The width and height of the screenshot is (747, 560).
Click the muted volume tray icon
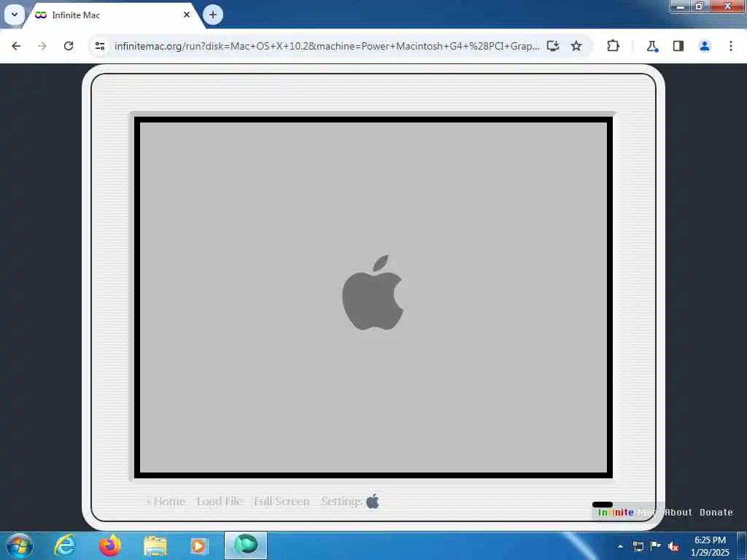[673, 546]
